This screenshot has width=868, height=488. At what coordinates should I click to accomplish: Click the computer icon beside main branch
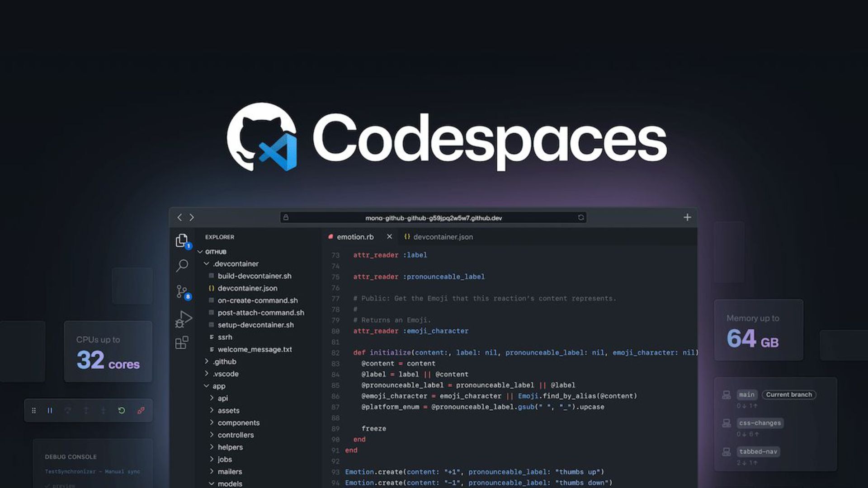click(726, 395)
